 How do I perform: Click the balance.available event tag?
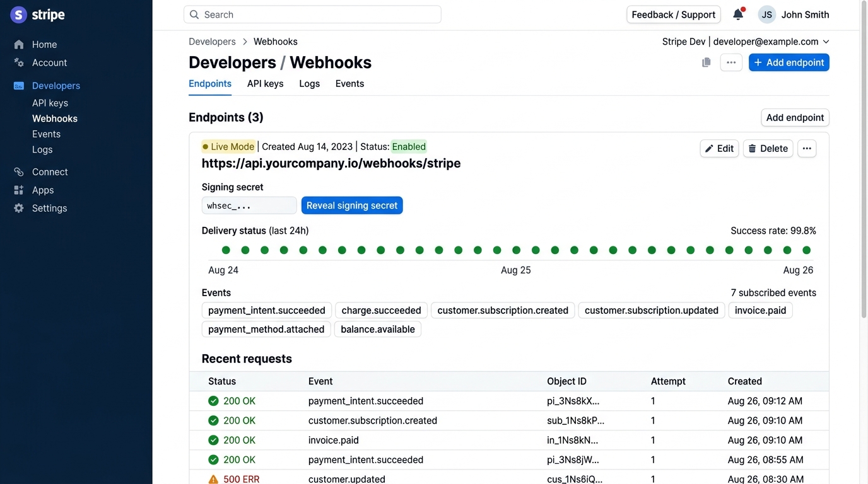(x=377, y=329)
